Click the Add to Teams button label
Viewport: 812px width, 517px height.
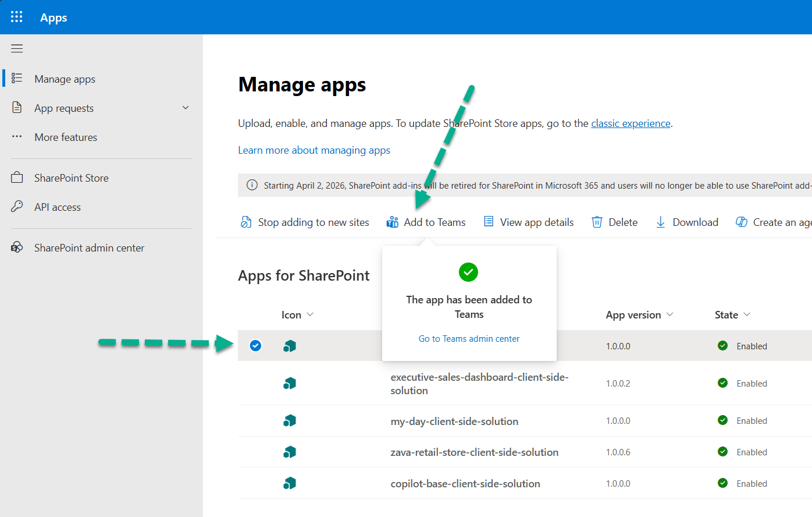[435, 222]
